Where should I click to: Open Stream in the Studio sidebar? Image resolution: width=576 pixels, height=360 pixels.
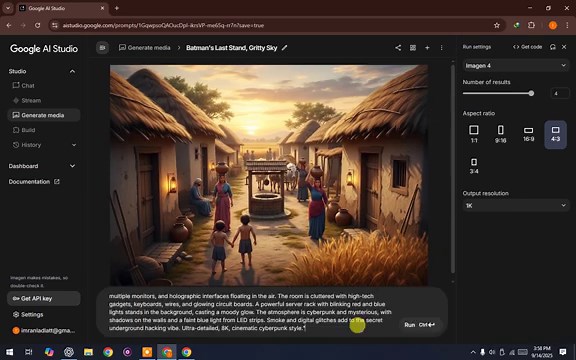pos(43,100)
